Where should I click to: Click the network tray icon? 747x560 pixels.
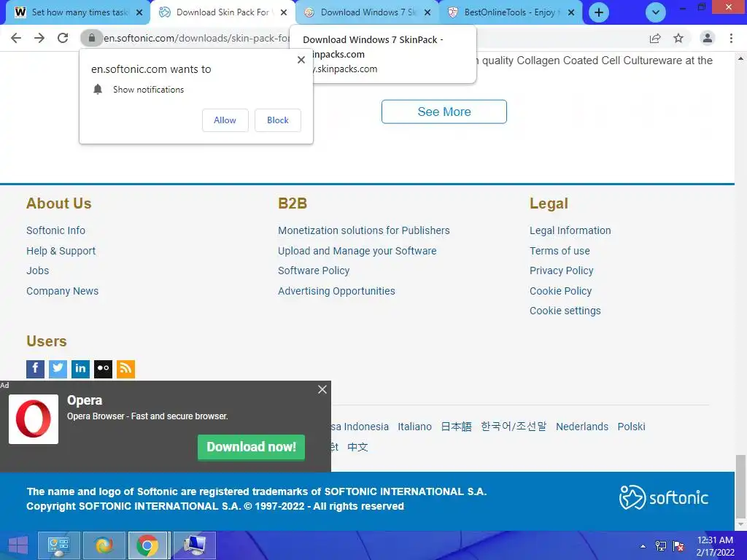click(x=661, y=546)
